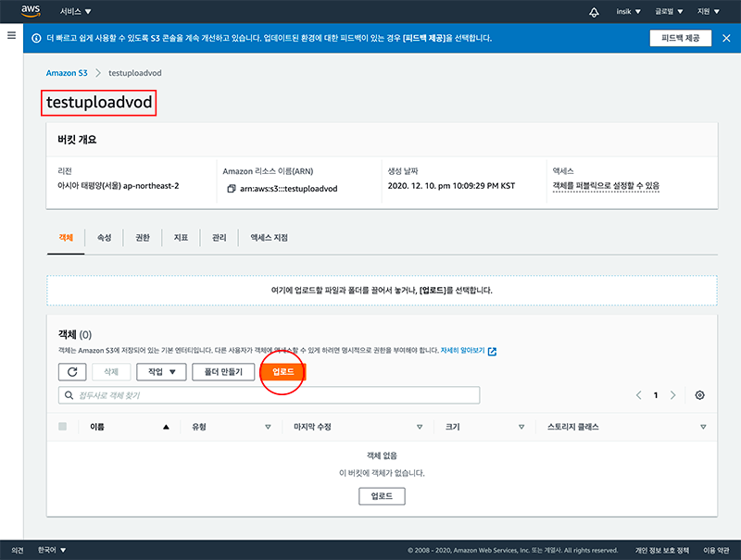
Task: Switch to the 권한 tab
Action: (143, 238)
